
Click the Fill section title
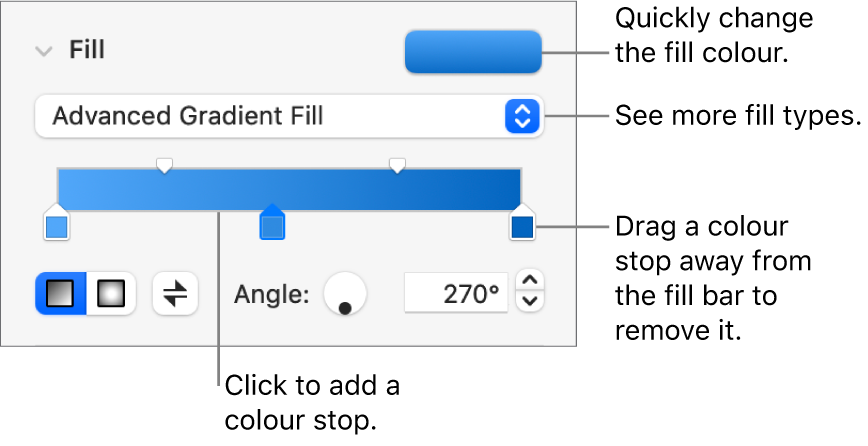(87, 50)
